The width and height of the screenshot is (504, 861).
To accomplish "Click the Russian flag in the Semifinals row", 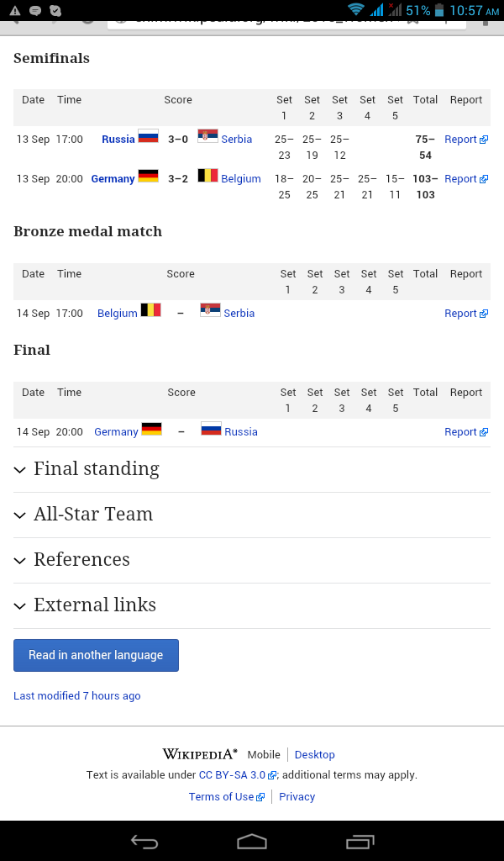I will click(x=148, y=136).
